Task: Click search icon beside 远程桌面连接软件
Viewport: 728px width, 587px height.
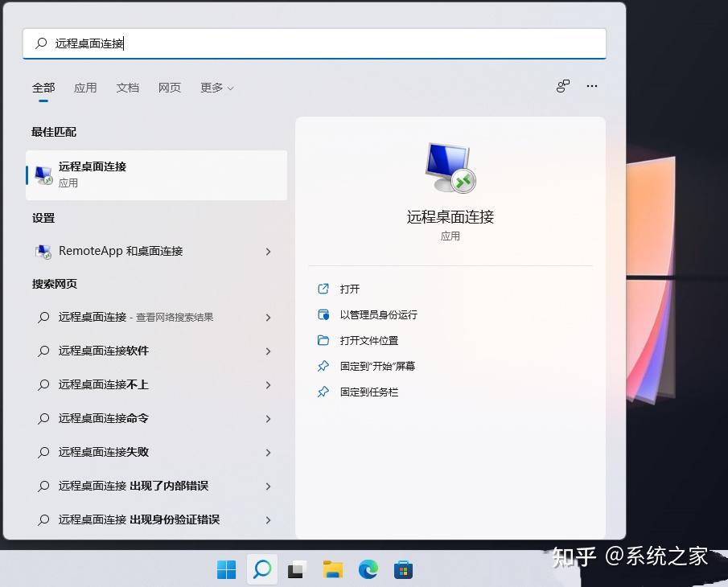Action: click(43, 351)
